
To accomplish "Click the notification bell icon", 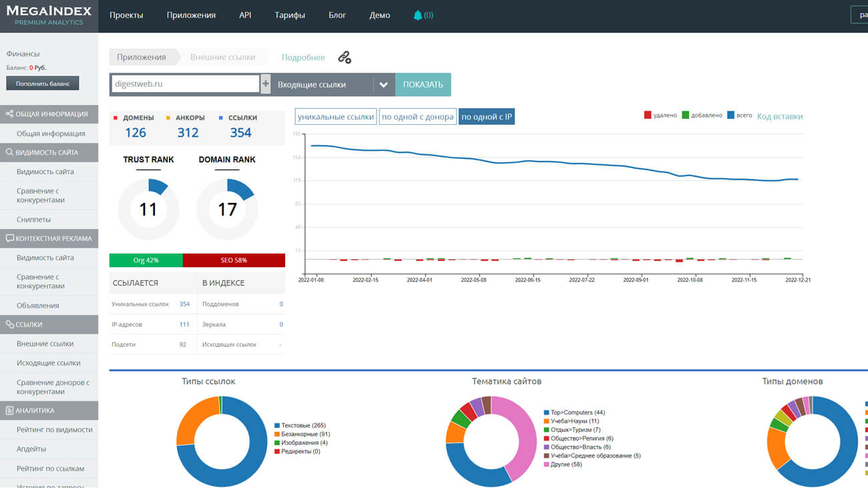I will pos(418,15).
